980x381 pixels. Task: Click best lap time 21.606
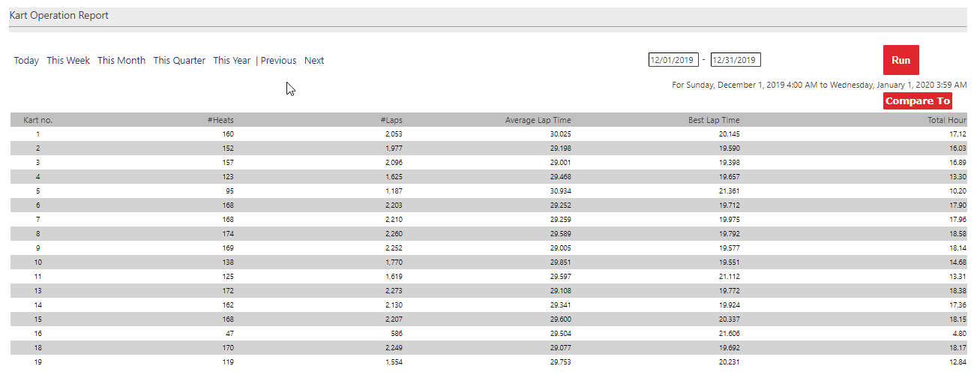tap(729, 334)
